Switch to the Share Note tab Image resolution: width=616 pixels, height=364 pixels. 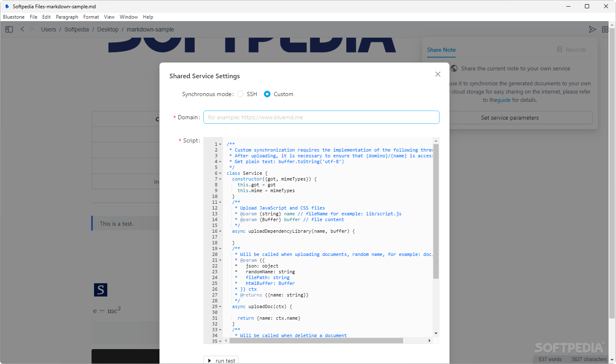pos(441,50)
